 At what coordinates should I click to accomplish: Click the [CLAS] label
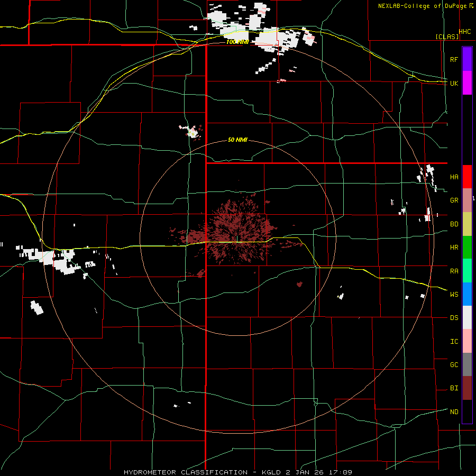click(447, 36)
